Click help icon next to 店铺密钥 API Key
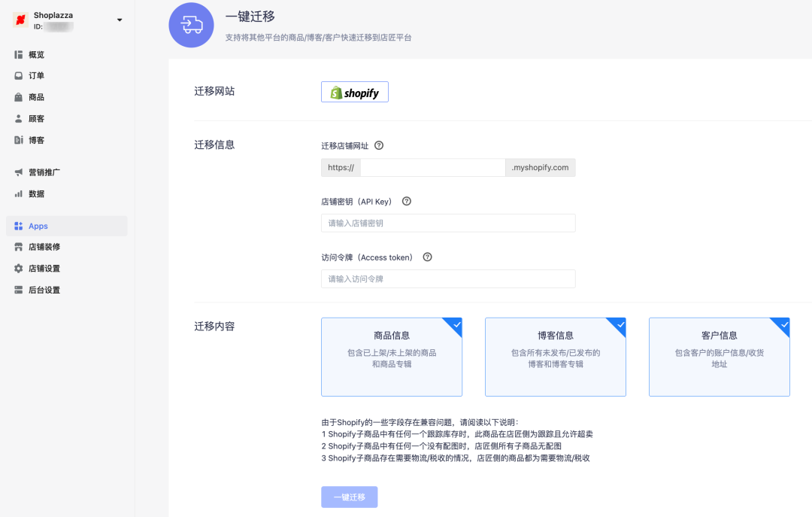Image resolution: width=812 pixels, height=517 pixels. (407, 201)
